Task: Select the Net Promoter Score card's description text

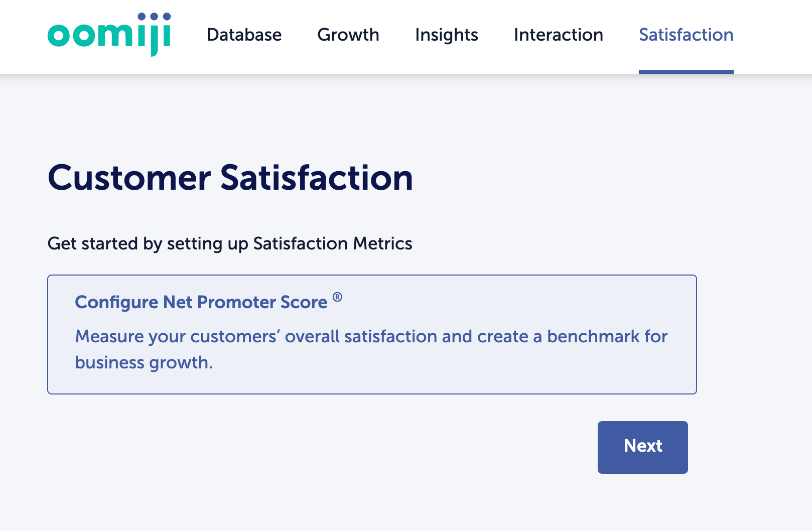Action: pyautogui.click(x=371, y=349)
